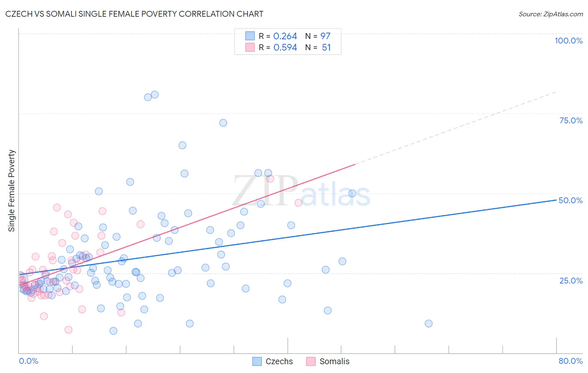Click the 0.0% x-axis label
Screen dimensions: 588x373
28,361
